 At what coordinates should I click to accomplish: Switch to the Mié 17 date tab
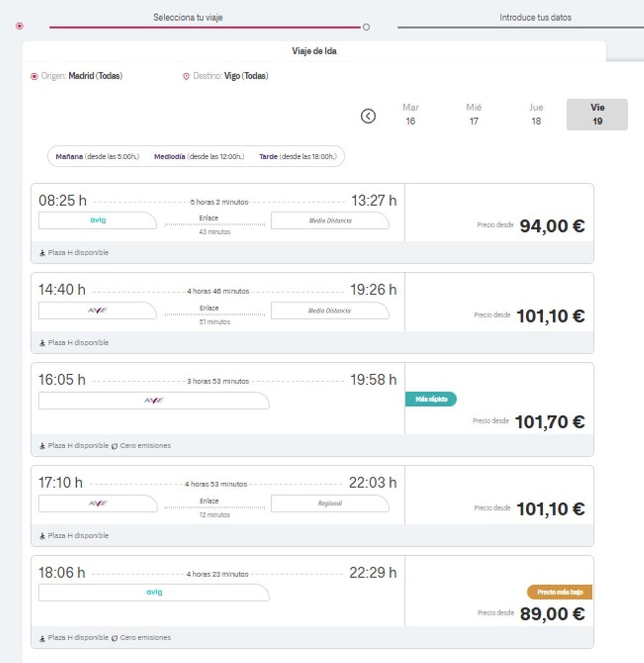coord(473,114)
